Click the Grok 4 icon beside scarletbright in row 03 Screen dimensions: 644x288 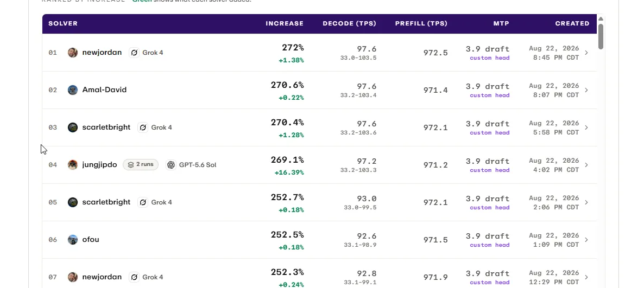click(x=143, y=127)
